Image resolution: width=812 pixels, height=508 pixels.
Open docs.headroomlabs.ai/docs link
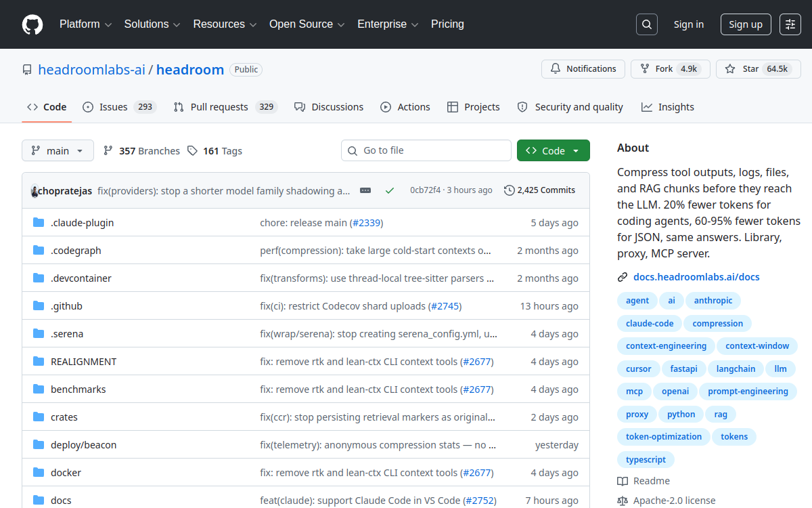tap(696, 277)
